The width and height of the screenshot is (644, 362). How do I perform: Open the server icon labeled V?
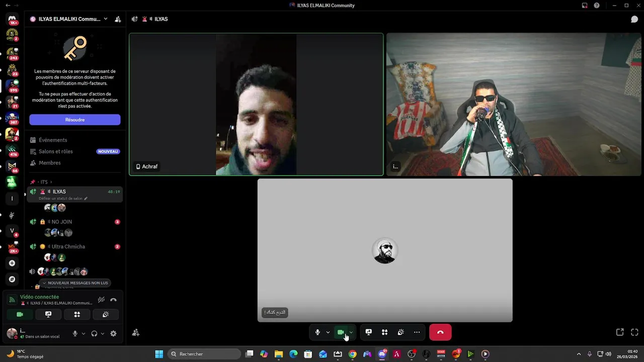click(12, 231)
